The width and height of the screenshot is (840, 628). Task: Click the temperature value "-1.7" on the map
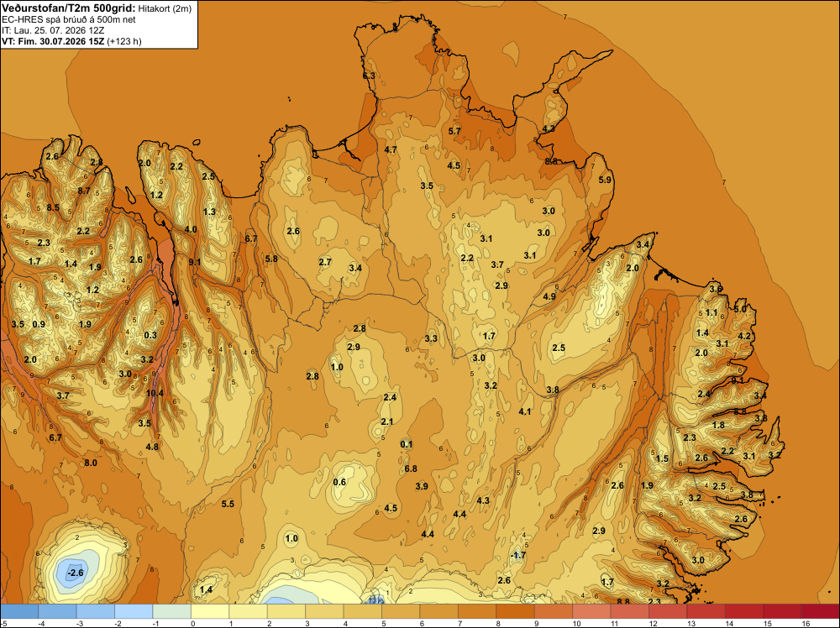click(518, 555)
